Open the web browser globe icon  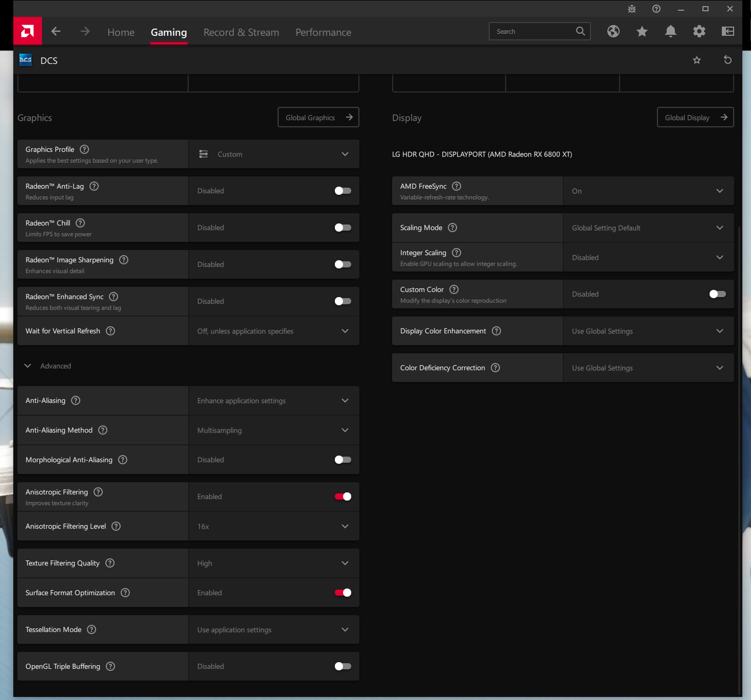pyautogui.click(x=613, y=32)
